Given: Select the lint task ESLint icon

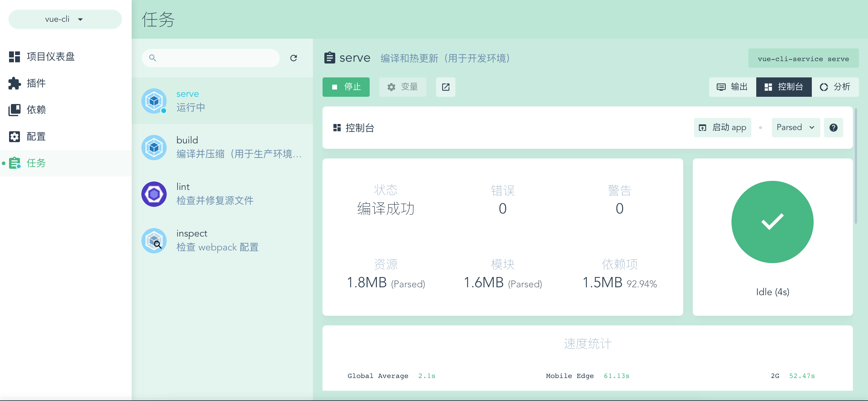Looking at the screenshot, I should pyautogui.click(x=154, y=194).
